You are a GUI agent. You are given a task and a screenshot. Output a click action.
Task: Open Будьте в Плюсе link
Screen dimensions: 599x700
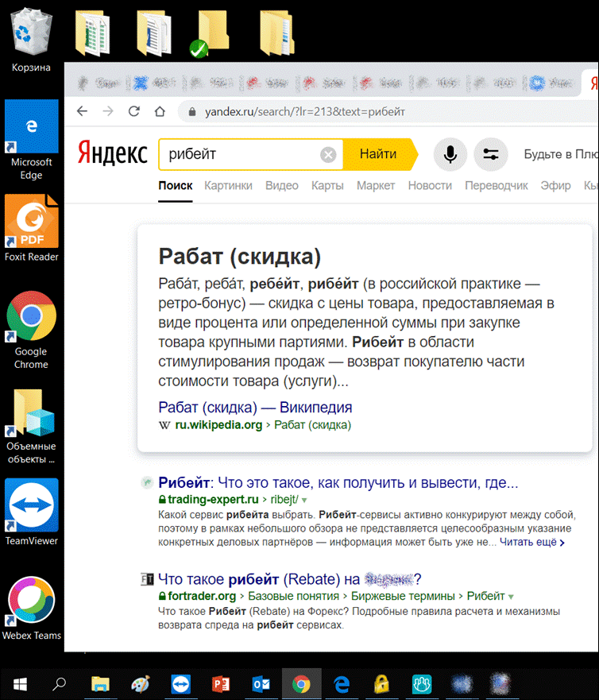pyautogui.click(x=561, y=154)
